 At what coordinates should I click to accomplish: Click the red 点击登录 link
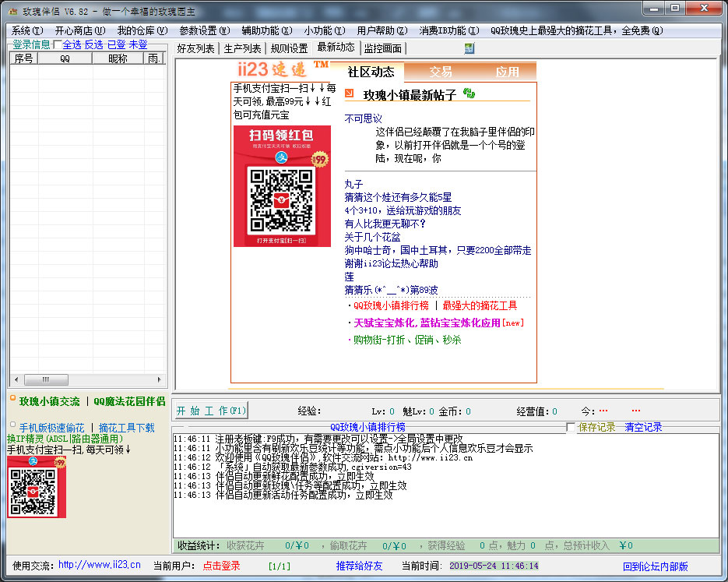[x=222, y=566]
